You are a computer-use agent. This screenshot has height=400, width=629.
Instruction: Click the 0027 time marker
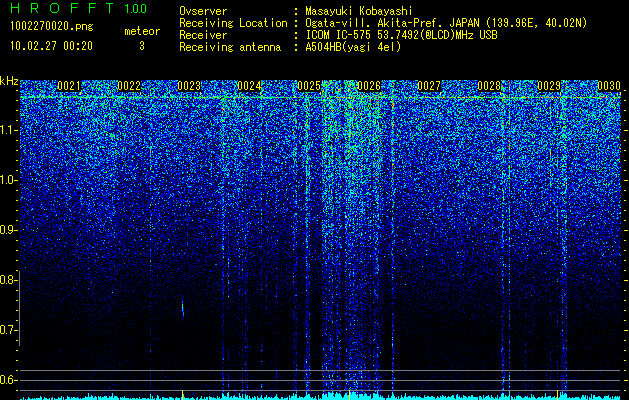click(429, 86)
